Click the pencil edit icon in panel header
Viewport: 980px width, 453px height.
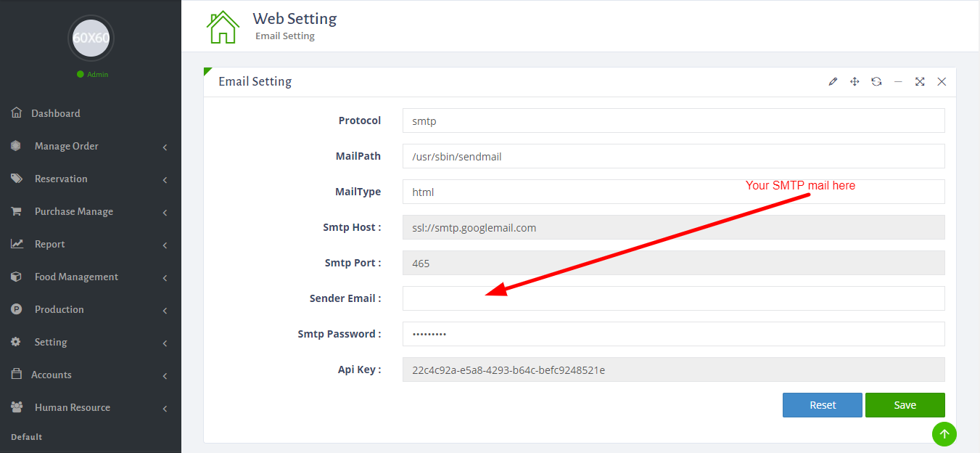tap(833, 82)
